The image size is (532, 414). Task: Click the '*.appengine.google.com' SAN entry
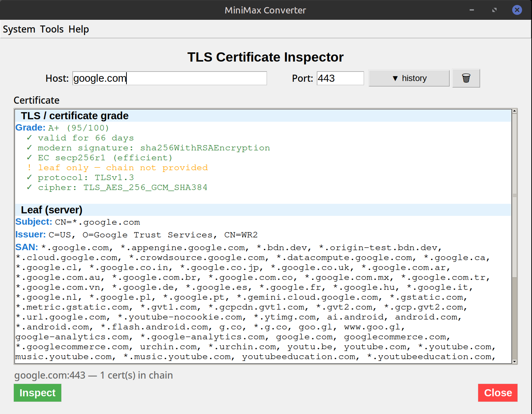(183, 248)
